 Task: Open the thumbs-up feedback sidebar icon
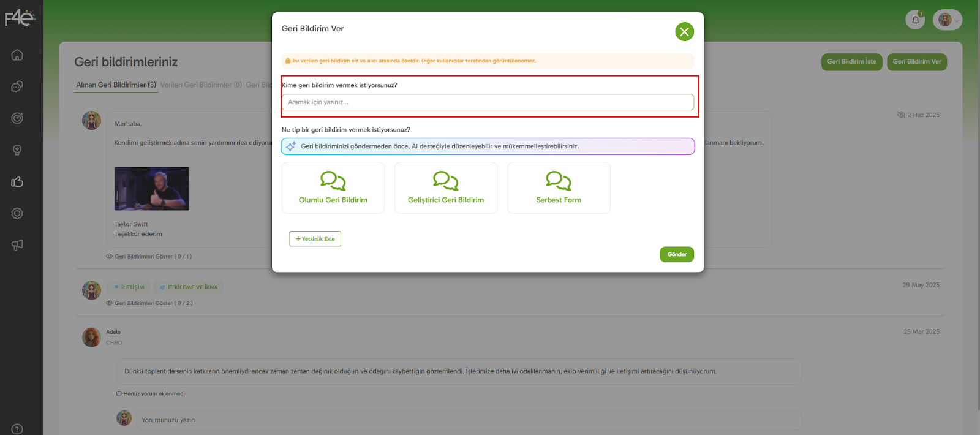click(17, 181)
